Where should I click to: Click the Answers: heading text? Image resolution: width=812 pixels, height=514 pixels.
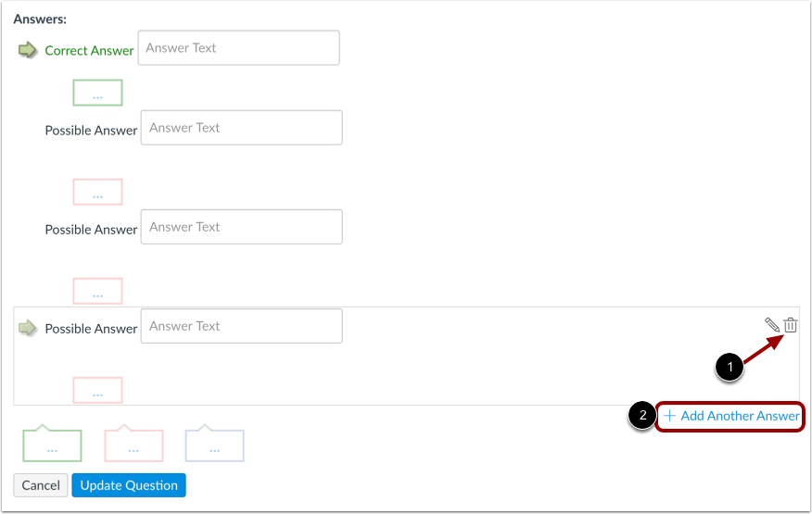40,19
